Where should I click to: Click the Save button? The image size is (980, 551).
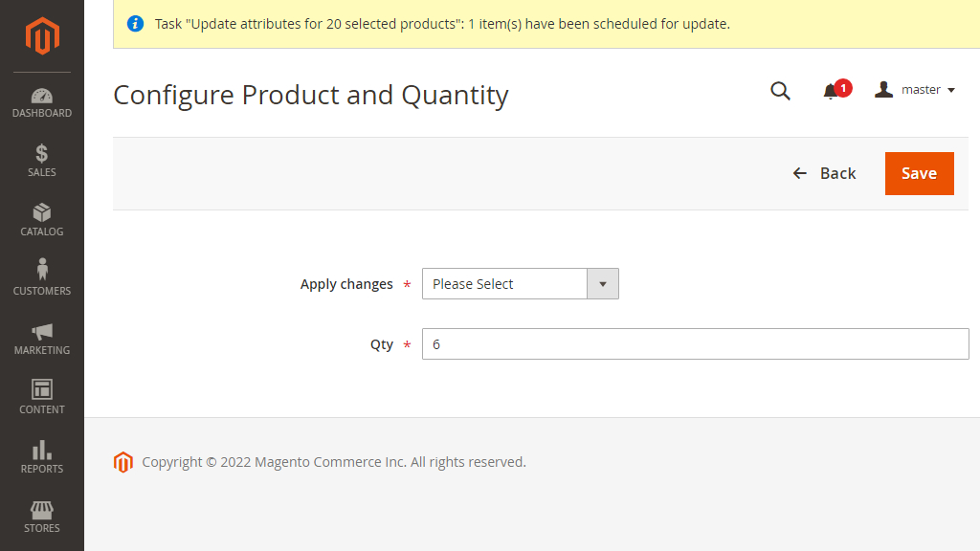pyautogui.click(x=920, y=173)
